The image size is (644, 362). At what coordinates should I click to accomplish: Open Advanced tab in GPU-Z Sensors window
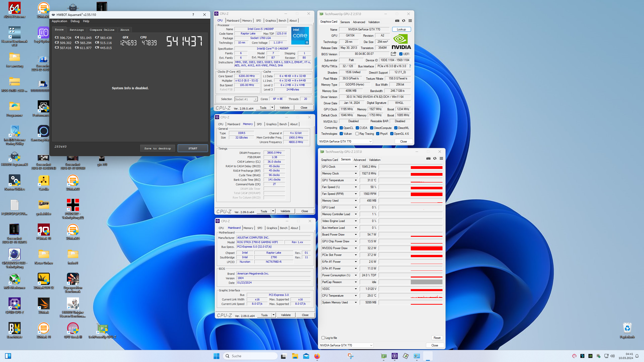click(360, 160)
